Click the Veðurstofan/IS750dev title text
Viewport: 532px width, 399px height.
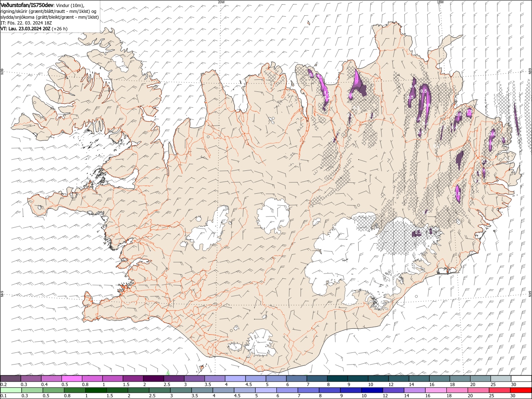click(x=27, y=5)
